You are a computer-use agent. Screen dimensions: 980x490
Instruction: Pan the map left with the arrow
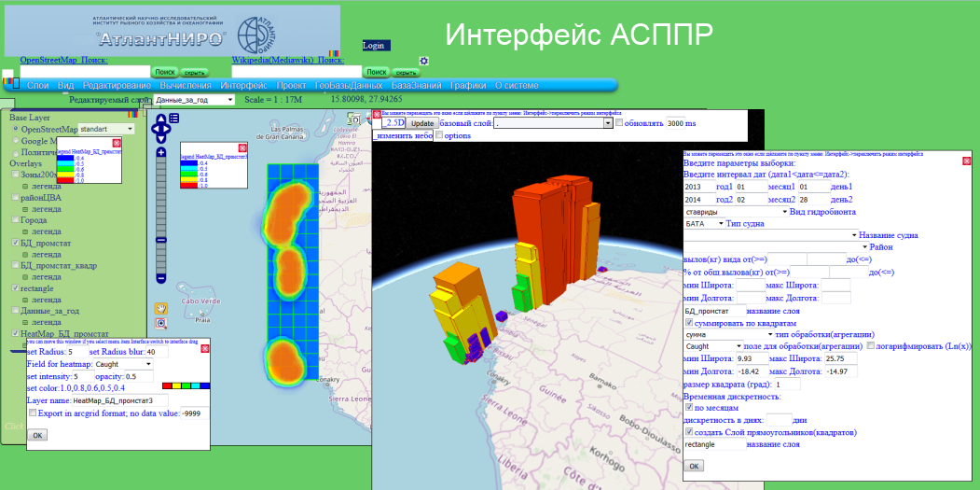click(156, 130)
